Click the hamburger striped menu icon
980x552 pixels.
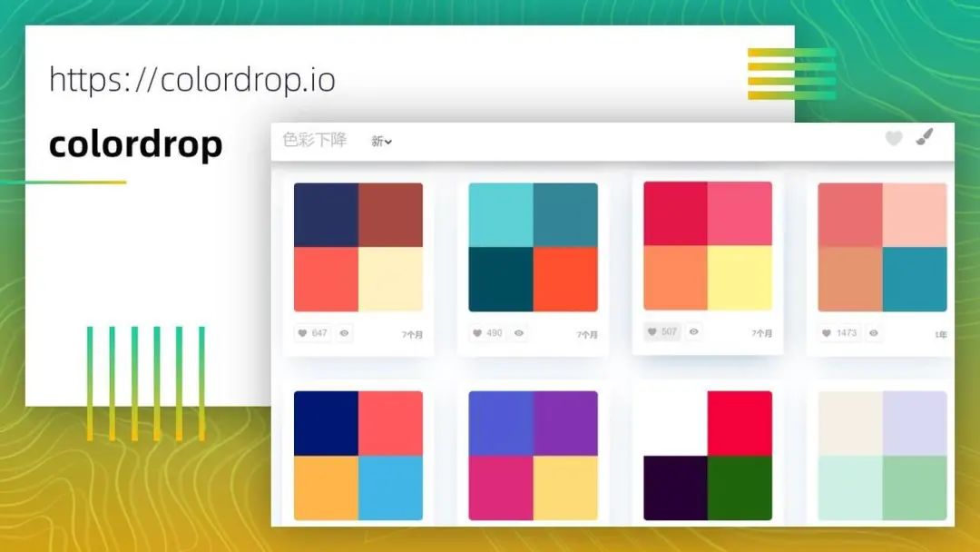pyautogui.click(x=792, y=74)
